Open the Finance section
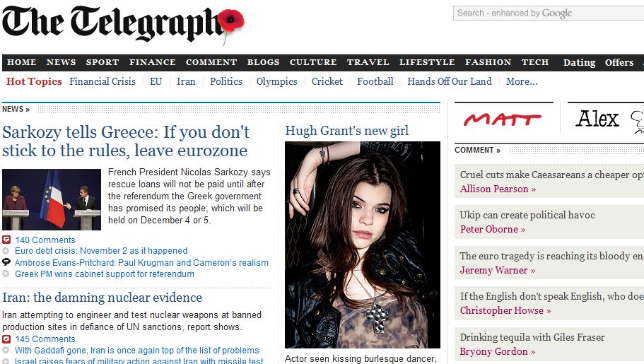The width and height of the screenshot is (644, 364). [x=153, y=62]
